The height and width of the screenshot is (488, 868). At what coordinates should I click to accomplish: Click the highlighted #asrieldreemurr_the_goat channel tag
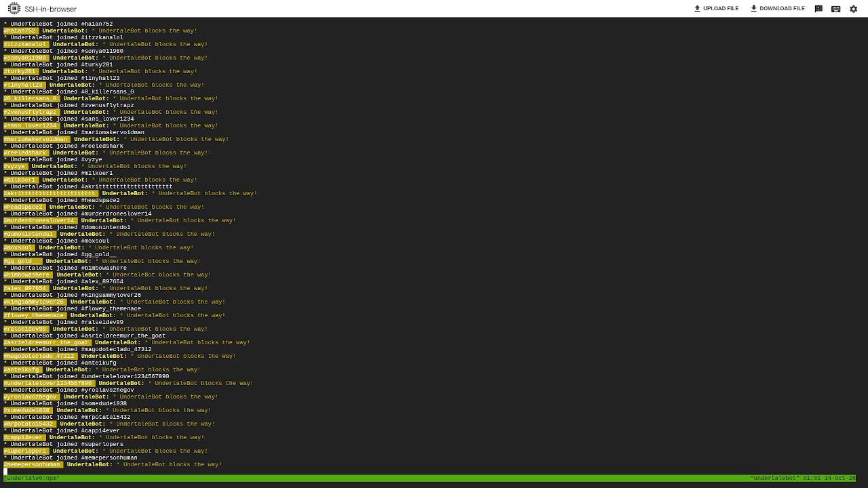[47, 342]
